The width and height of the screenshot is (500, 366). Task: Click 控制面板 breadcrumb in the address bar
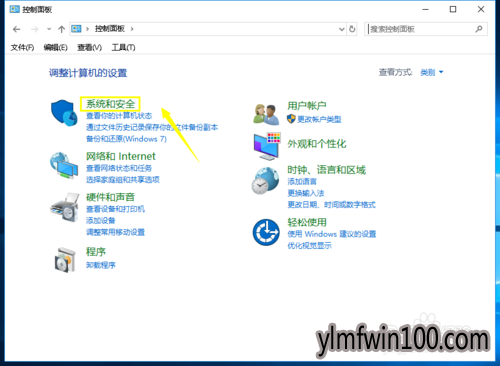pyautogui.click(x=110, y=29)
